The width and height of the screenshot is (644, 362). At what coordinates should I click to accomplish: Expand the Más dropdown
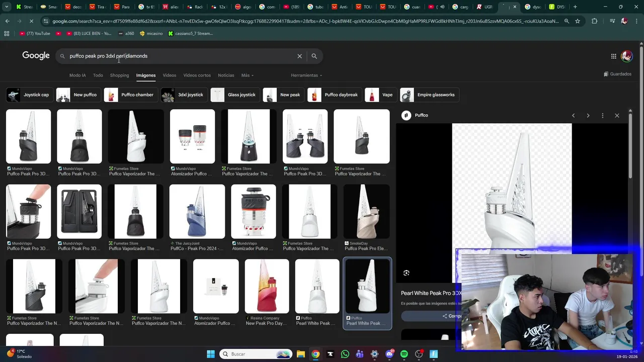point(247,75)
